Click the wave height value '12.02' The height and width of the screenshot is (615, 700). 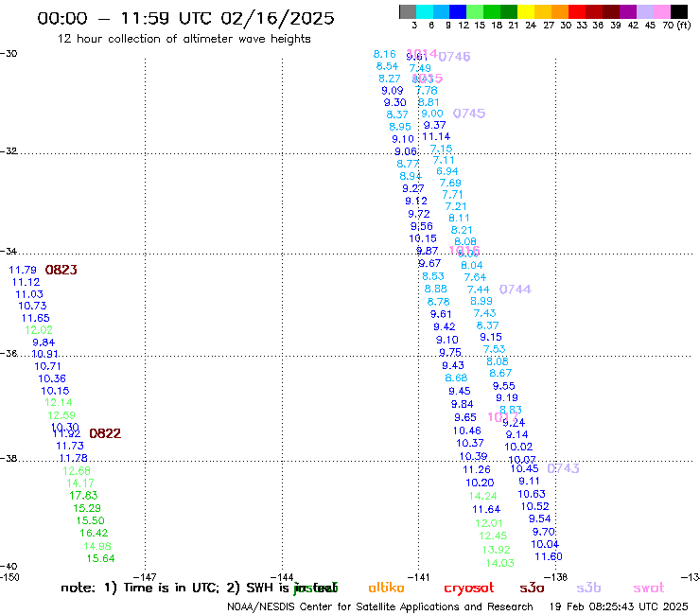(39, 330)
